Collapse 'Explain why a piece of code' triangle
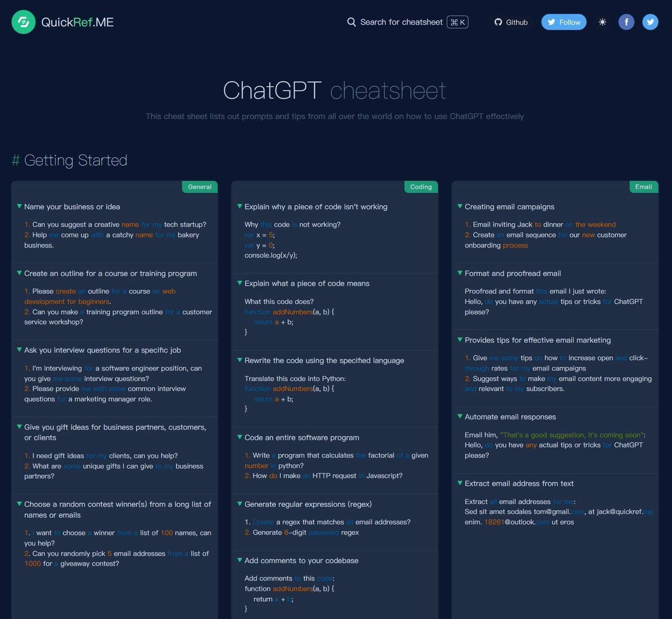Viewport: 672px width, 619px height. pos(240,207)
